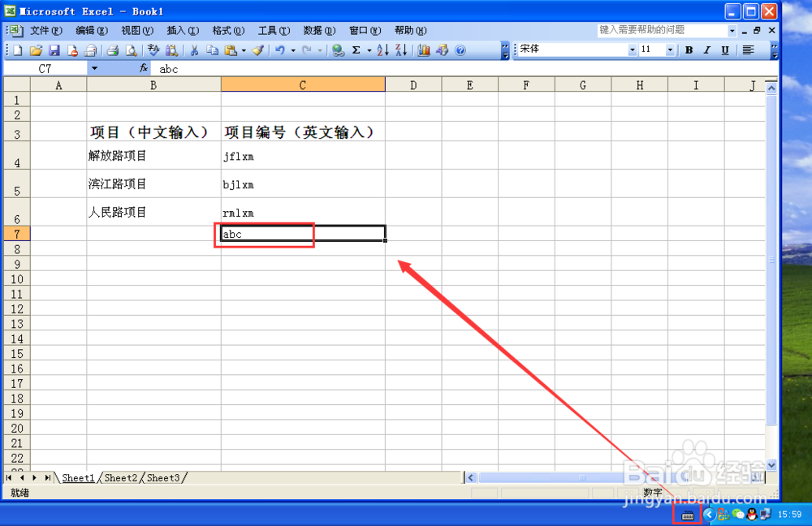Save the workbook via floppy disk icon
The height and width of the screenshot is (526, 812).
[x=54, y=50]
